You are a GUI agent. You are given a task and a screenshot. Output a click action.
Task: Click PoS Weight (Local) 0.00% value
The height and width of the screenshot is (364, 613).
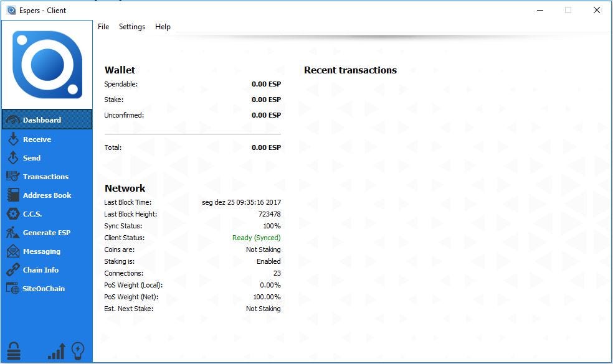tap(270, 285)
